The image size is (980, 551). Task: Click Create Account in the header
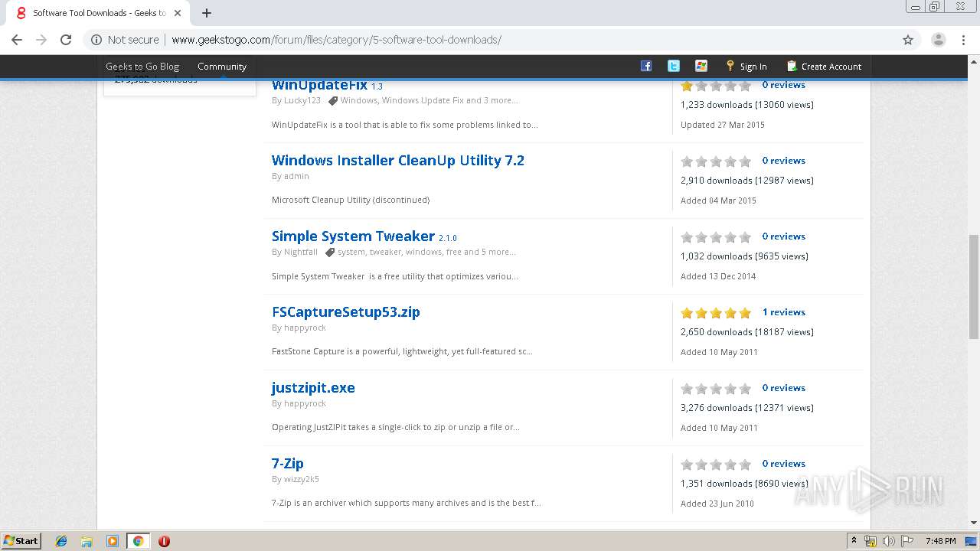pos(824,67)
